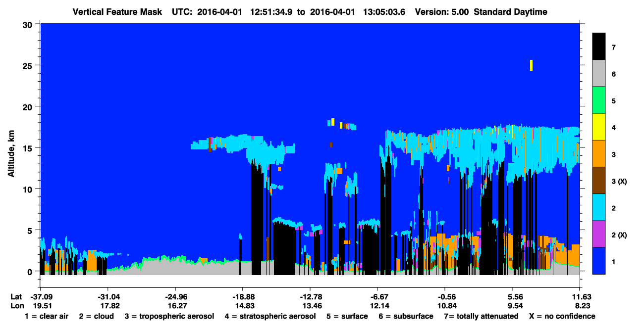Click the '3 = tropospheric aerosol' legend entry
Screen dimensions: 644x330
pyautogui.click(x=169, y=316)
